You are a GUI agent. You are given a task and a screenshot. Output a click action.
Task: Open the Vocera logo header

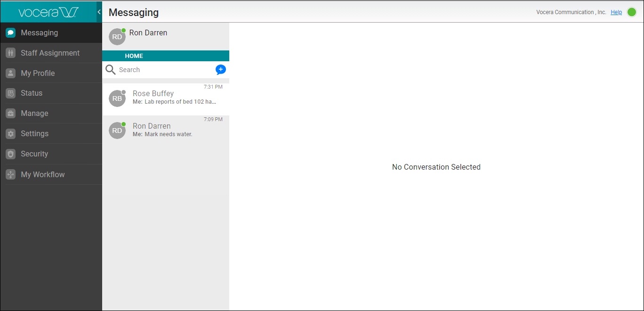(48, 12)
